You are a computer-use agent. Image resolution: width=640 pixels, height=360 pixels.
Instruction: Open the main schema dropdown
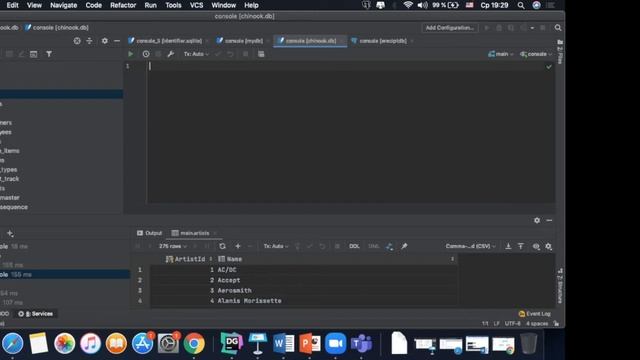point(501,54)
